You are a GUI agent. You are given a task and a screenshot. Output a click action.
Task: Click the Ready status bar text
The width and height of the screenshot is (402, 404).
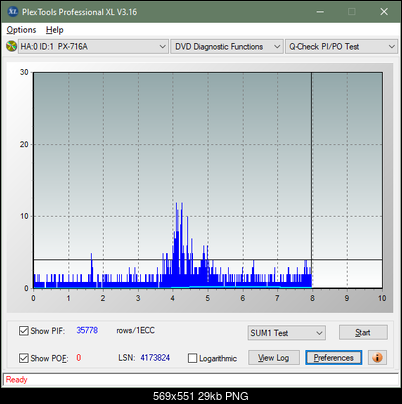click(x=16, y=380)
